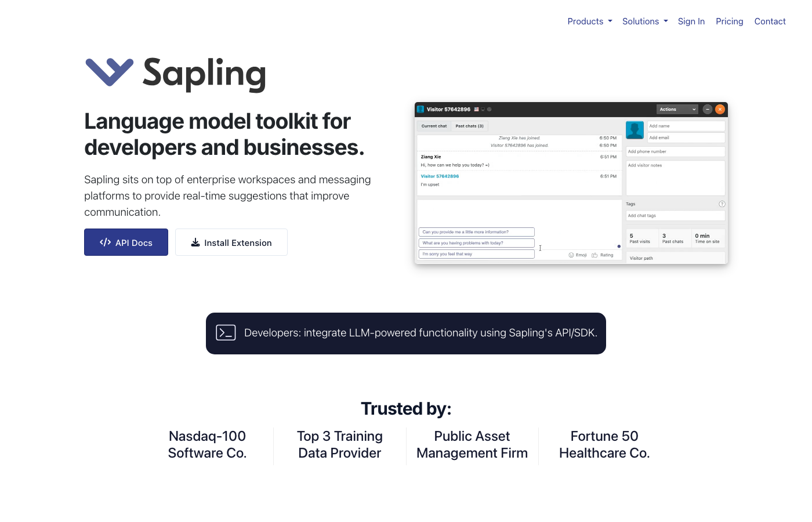Screen dimensions: 812x522
Task: Click the "Language model toolkit for developers" headline
Action: point(224,135)
